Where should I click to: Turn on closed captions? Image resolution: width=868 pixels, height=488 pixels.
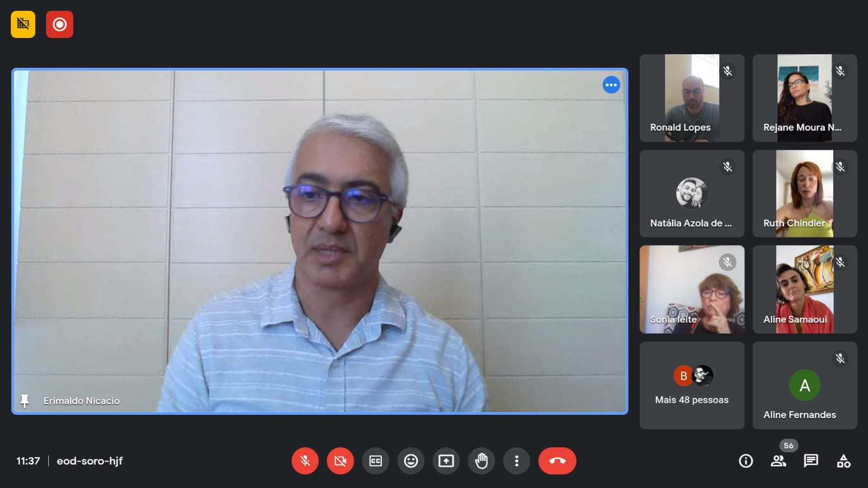375,461
